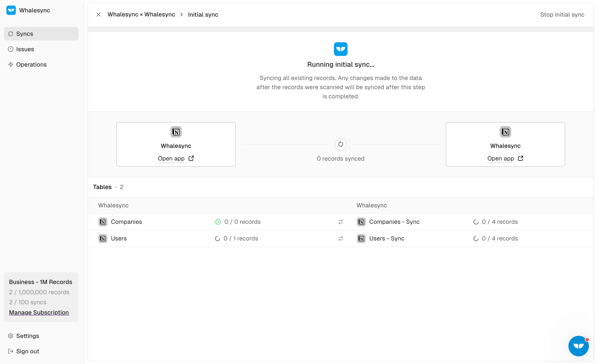Click the spinner beside Users - Sync 0 / 4 records
This screenshot has width=597, height=364.
click(x=476, y=239)
